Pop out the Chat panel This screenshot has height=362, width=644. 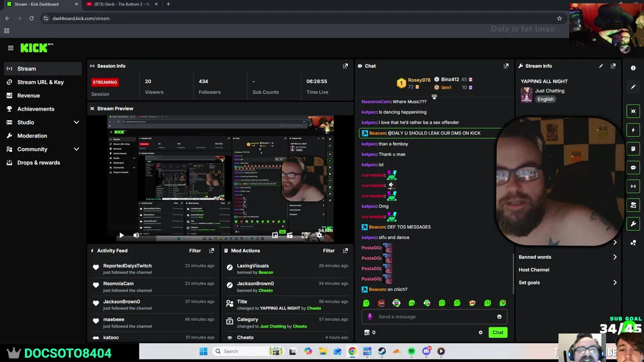[x=506, y=66]
